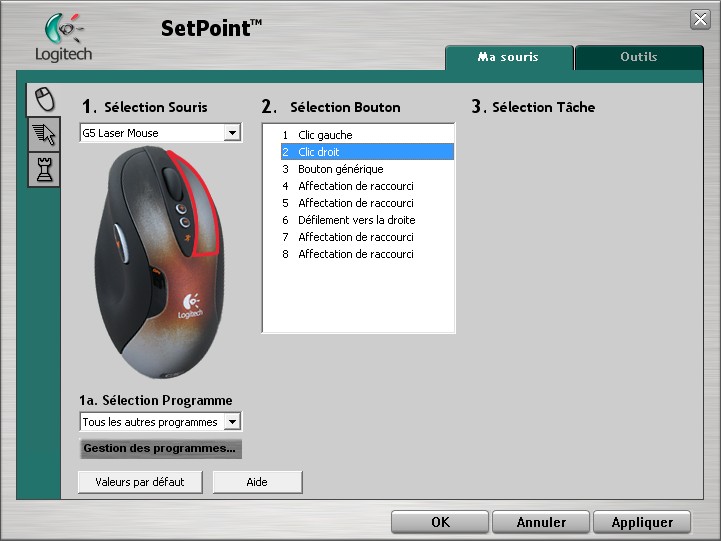Select button 8 Affectation de raccourci
This screenshot has height=541, width=721.
367,254
